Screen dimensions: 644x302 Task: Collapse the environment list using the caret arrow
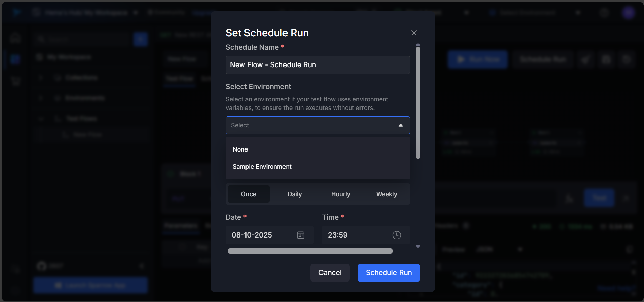point(400,125)
